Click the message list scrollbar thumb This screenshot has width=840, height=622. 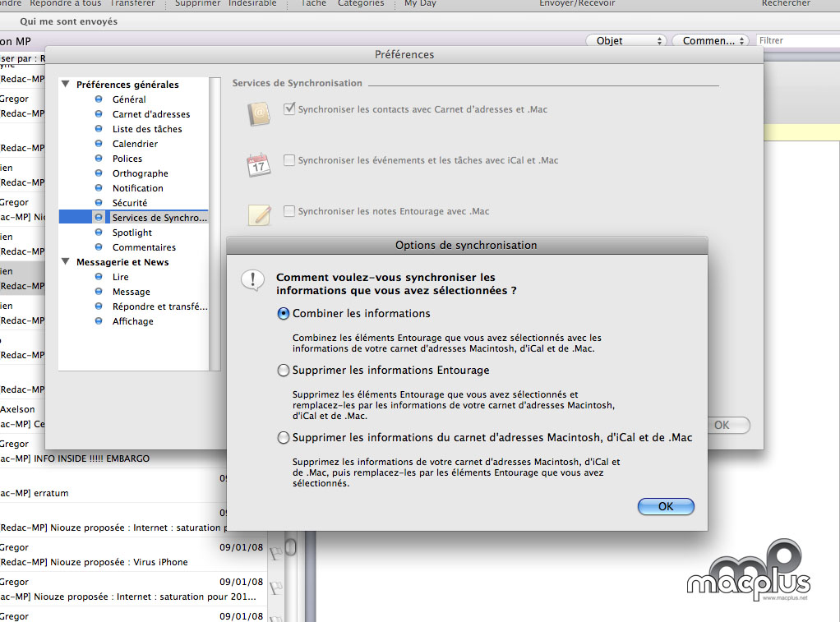[x=290, y=547]
